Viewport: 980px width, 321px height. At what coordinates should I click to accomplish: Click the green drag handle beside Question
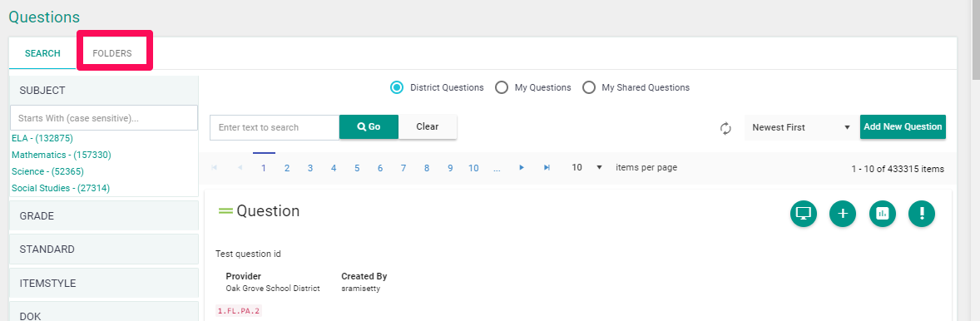pyautogui.click(x=225, y=211)
